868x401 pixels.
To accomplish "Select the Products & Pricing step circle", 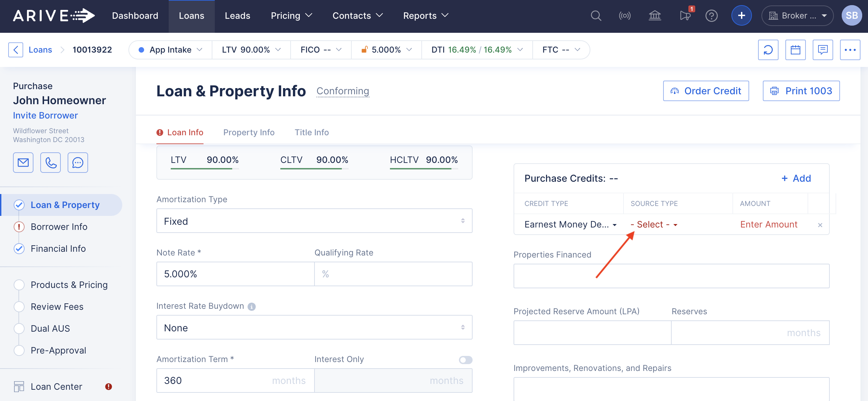I will [19, 285].
